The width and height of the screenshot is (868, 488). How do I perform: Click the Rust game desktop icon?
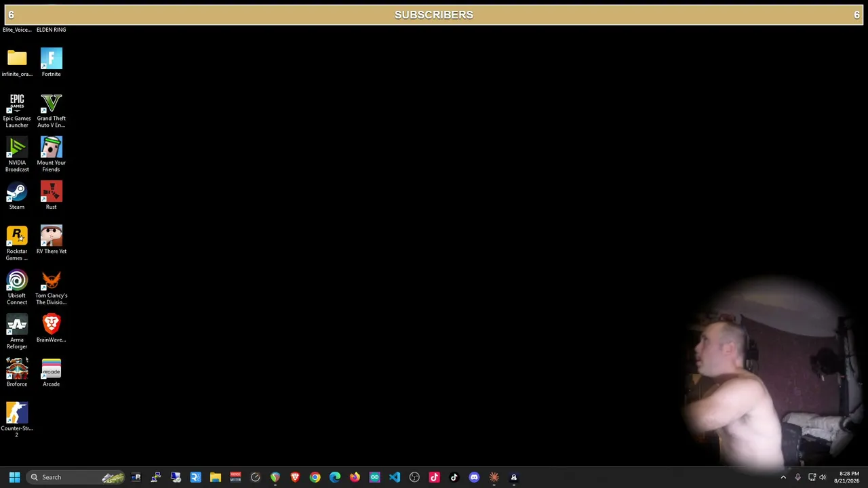[x=51, y=196]
